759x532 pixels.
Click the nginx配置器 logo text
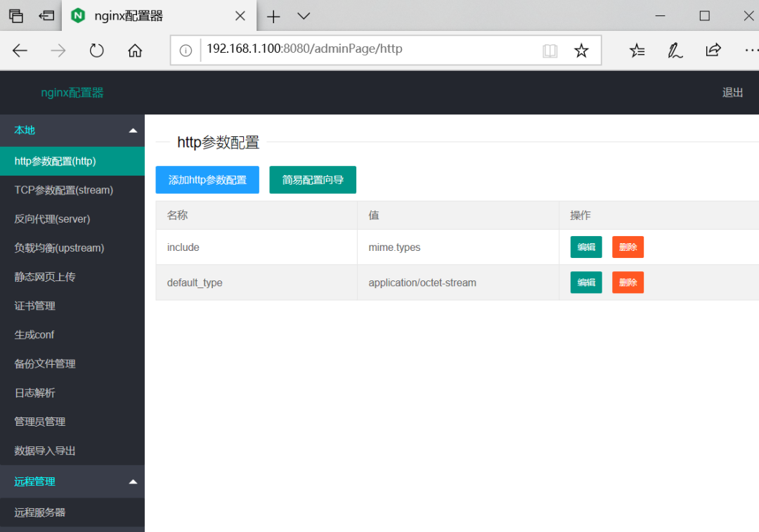pos(72,93)
